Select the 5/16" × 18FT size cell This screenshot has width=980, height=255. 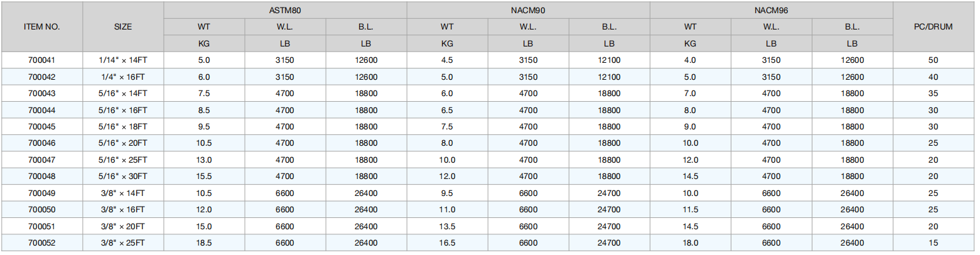123,126
